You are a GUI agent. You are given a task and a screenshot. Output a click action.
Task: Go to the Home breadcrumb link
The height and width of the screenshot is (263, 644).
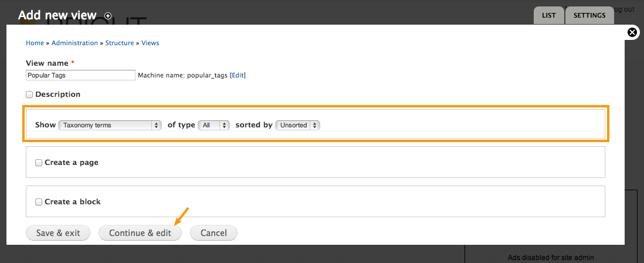click(x=35, y=43)
